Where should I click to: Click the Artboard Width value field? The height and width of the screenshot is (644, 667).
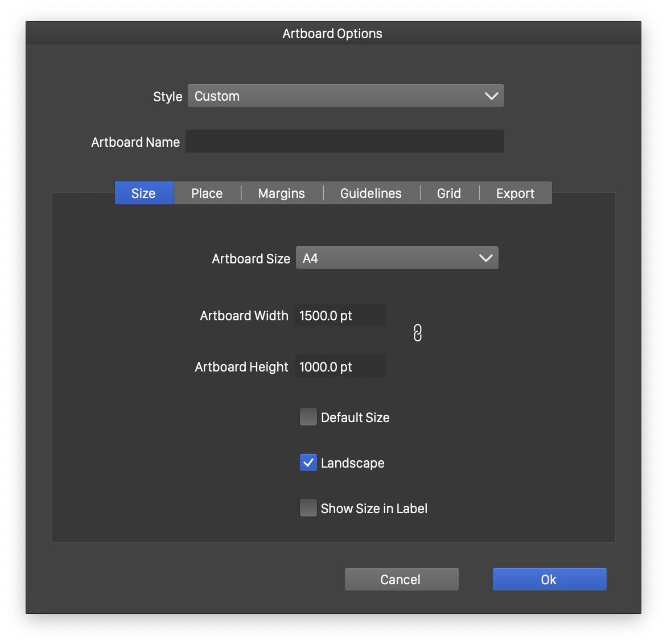tap(340, 315)
